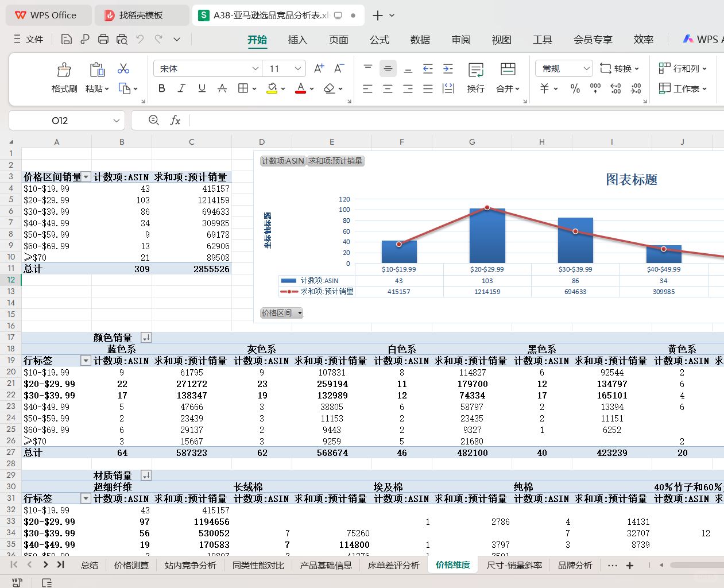Viewport: 724px width, 588px height.
Task: Toggle vertical middle alignment
Action: 388,69
